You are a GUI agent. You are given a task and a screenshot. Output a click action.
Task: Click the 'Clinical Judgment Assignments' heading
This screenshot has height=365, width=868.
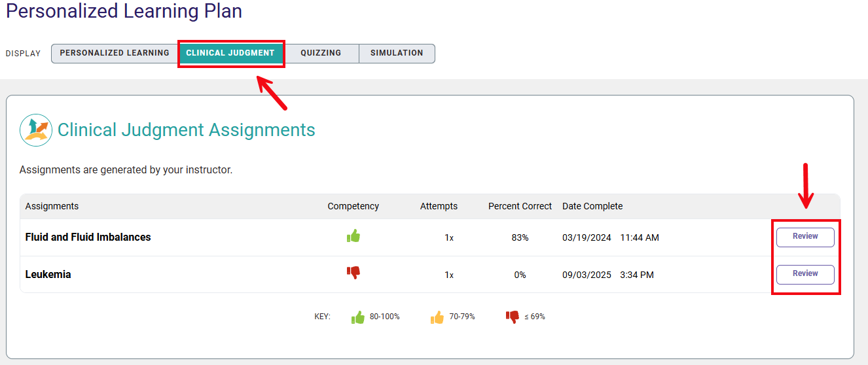click(x=187, y=130)
